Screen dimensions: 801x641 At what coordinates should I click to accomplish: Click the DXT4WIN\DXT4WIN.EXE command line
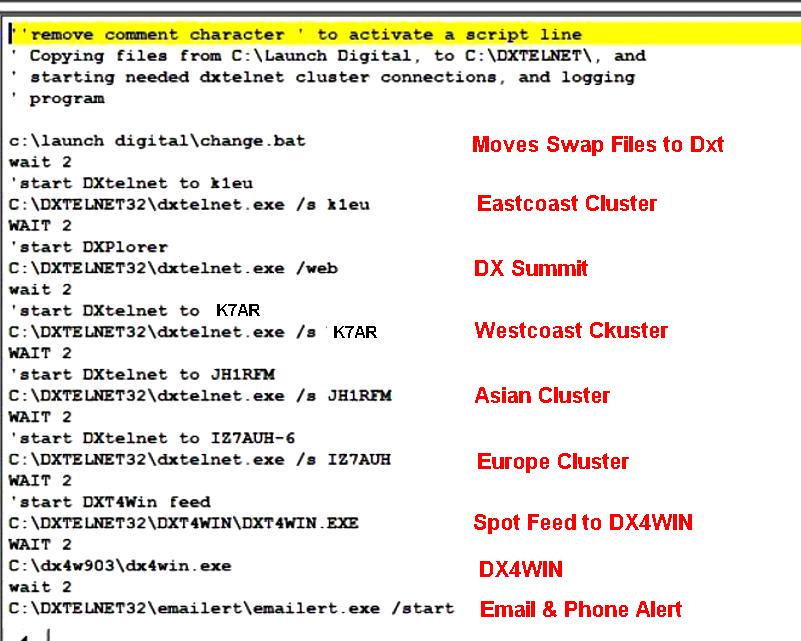pyautogui.click(x=184, y=523)
